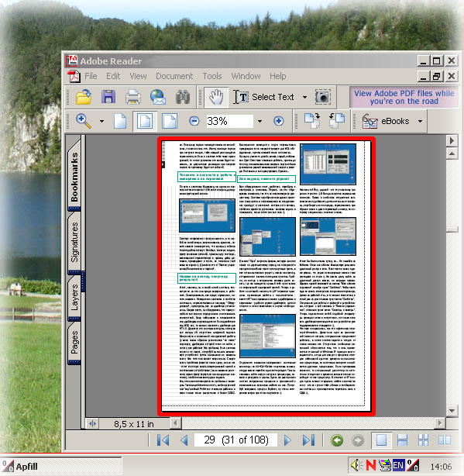This screenshot has width=464, height=476.
Task: Click the vertical scrollbar thumb
Action: coord(452,229)
